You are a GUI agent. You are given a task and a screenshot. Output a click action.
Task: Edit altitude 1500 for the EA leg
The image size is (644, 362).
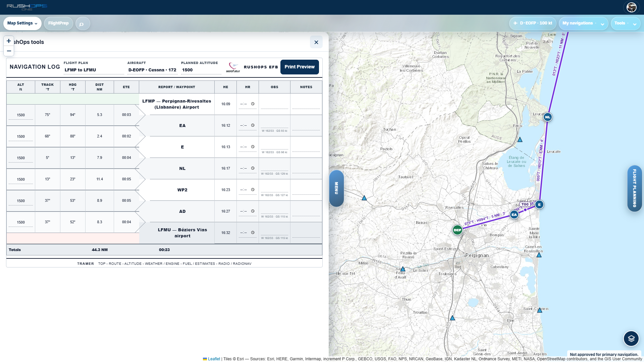(x=21, y=115)
